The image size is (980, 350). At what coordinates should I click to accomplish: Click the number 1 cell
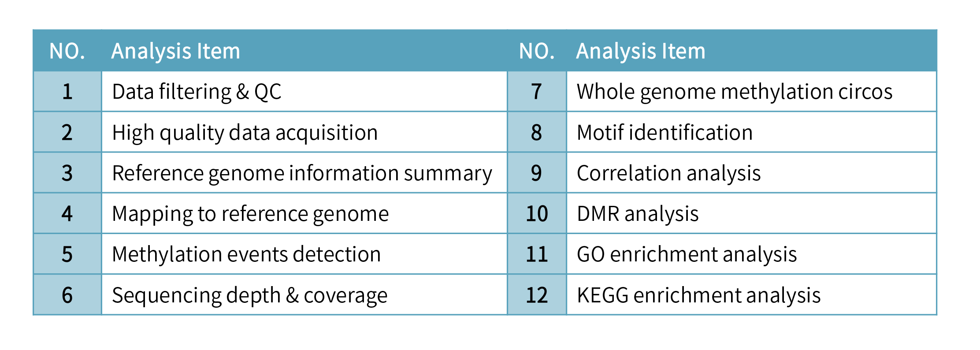tap(67, 92)
